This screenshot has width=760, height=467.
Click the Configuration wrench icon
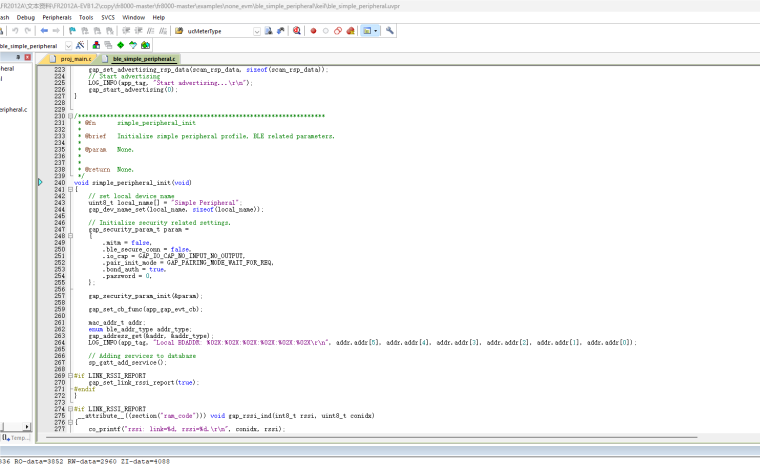390,31
